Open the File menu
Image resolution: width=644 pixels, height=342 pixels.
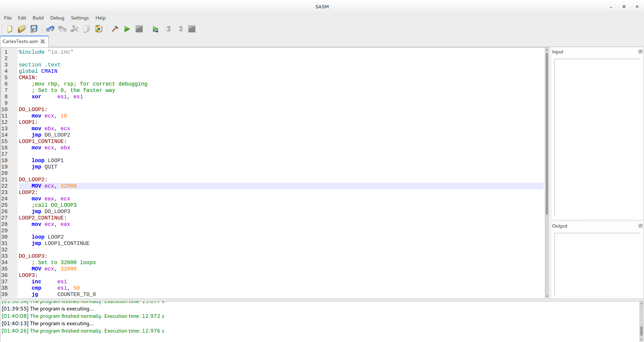pos(8,18)
